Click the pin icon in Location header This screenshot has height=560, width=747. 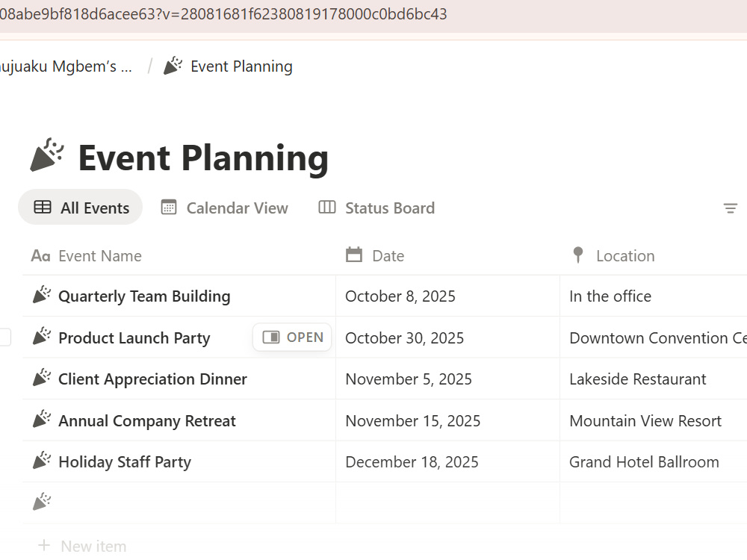[578, 255]
